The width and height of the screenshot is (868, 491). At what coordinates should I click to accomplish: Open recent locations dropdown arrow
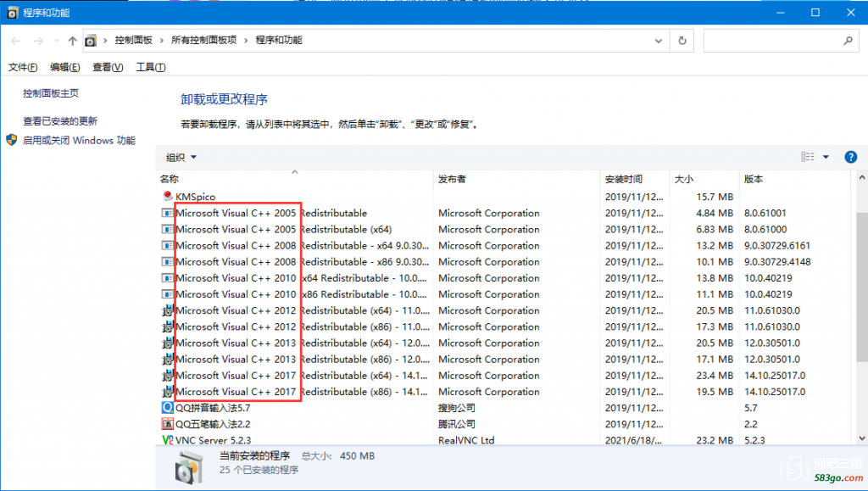(x=57, y=41)
